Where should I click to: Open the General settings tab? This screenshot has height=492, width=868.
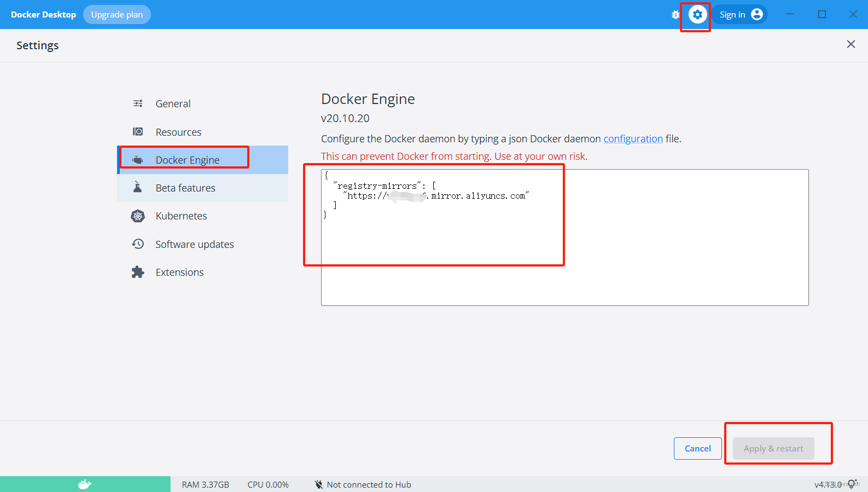click(x=202, y=103)
